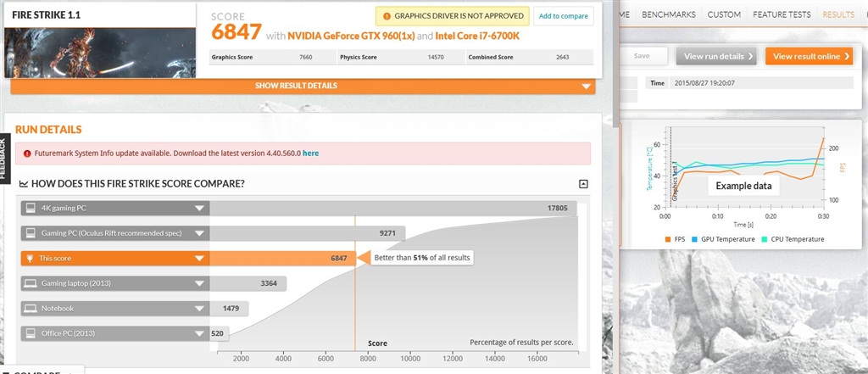Click the Physics Score value 14570

click(x=437, y=57)
